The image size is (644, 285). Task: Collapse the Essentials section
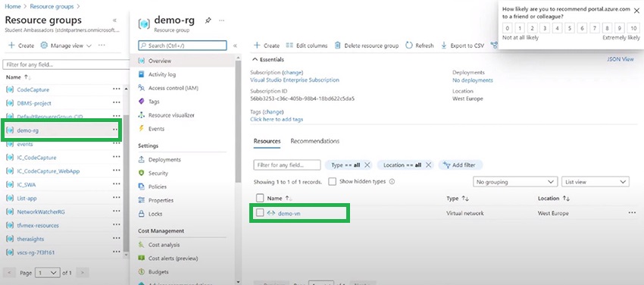[x=268, y=60]
